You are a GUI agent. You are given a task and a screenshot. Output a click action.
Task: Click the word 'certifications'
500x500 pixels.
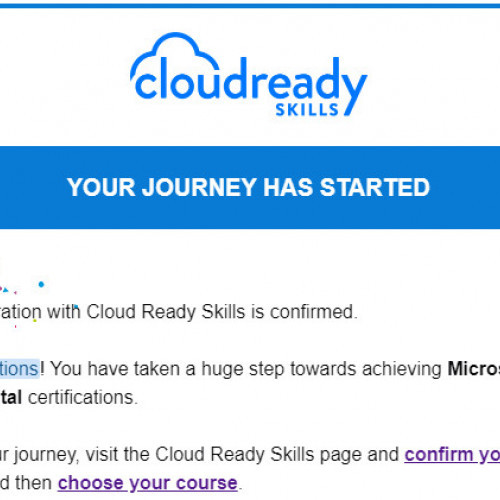pos(83,397)
